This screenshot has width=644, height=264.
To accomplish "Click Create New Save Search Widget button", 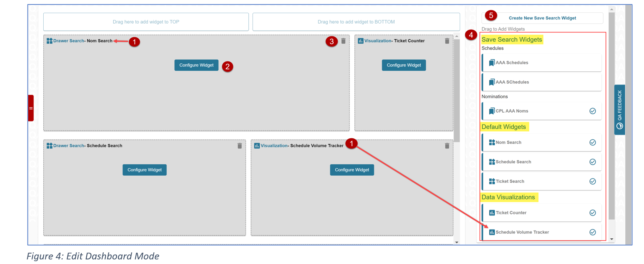I will point(542,18).
